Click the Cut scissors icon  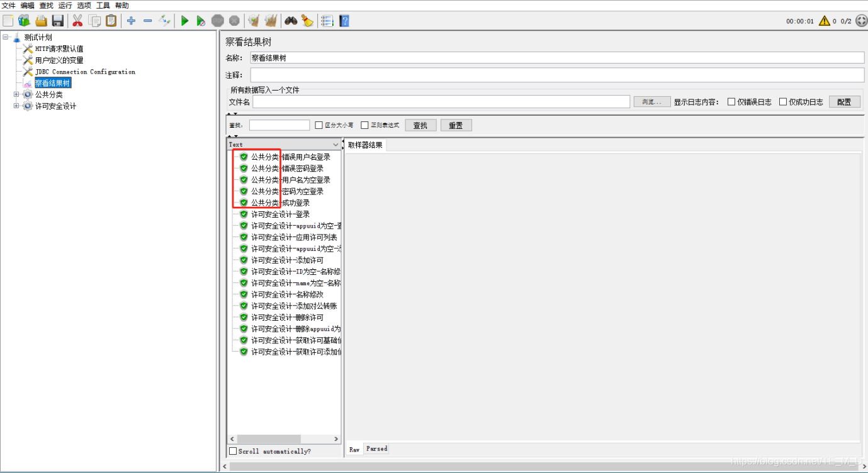pos(77,21)
